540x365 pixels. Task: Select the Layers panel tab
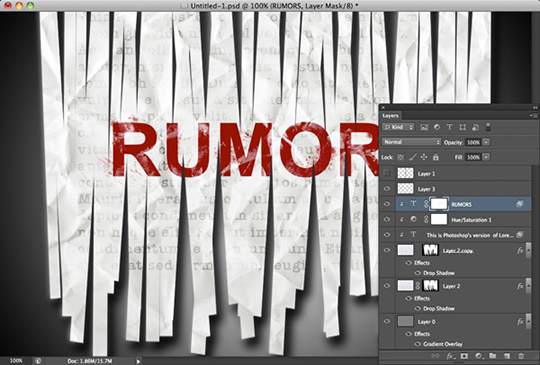[x=390, y=116]
